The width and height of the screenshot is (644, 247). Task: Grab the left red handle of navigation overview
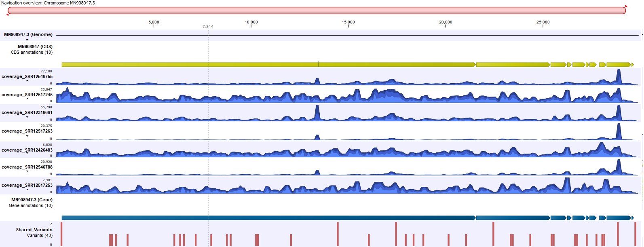[x=7, y=15]
